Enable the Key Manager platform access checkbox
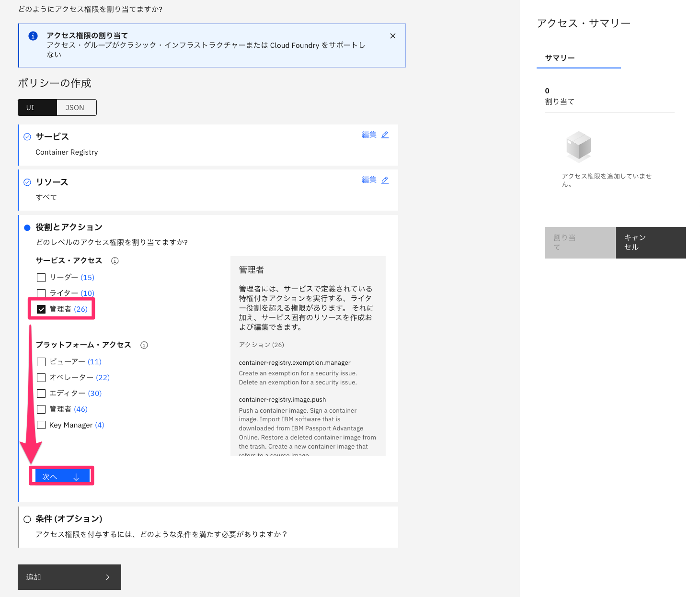Screen dimensions: 700x597 tap(41, 425)
